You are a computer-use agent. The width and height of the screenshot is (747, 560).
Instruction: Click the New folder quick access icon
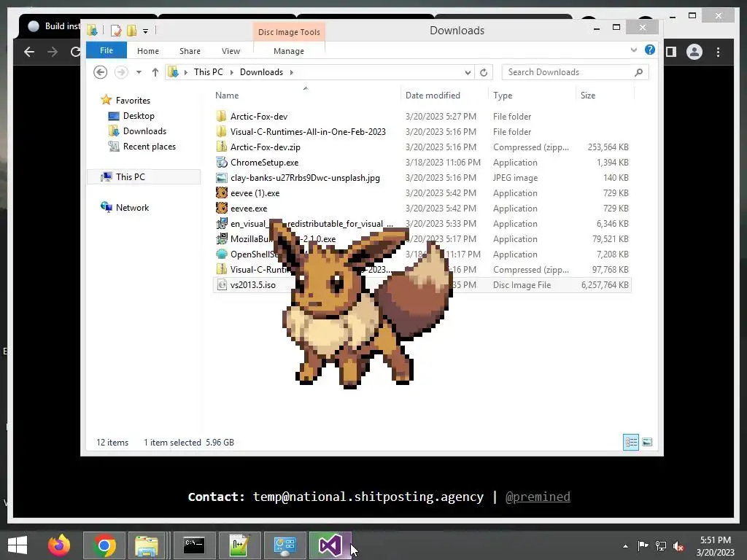point(131,31)
